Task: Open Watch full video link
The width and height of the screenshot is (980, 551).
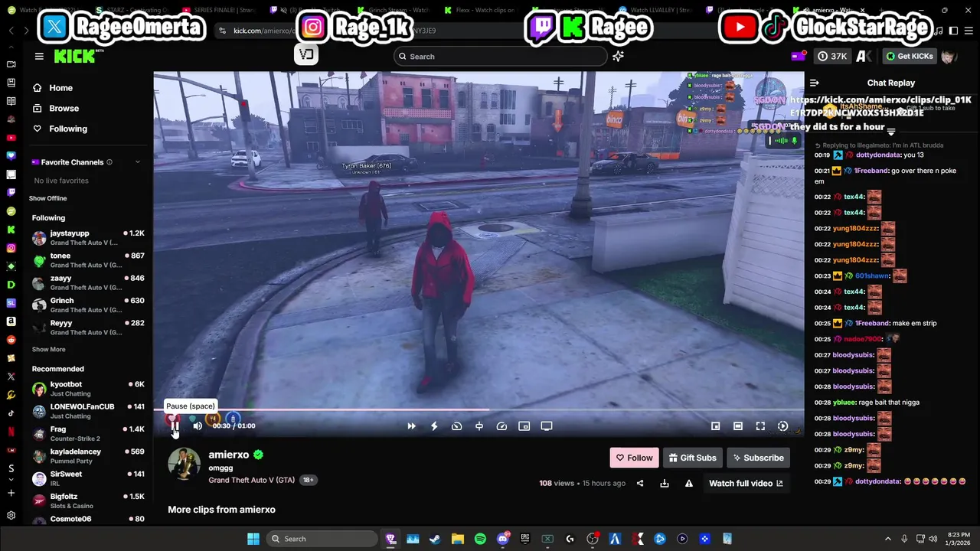Action: click(746, 483)
